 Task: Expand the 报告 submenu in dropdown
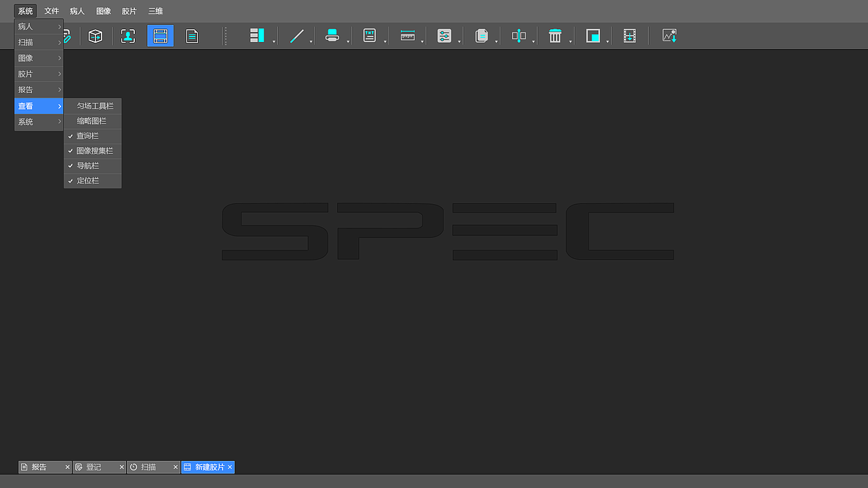coord(39,90)
